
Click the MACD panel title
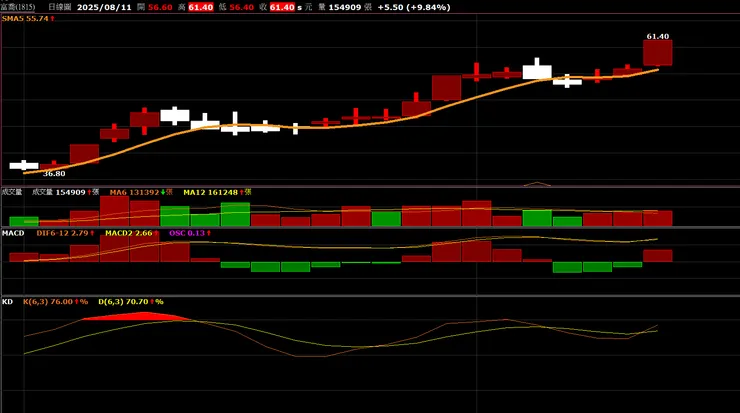(13, 233)
